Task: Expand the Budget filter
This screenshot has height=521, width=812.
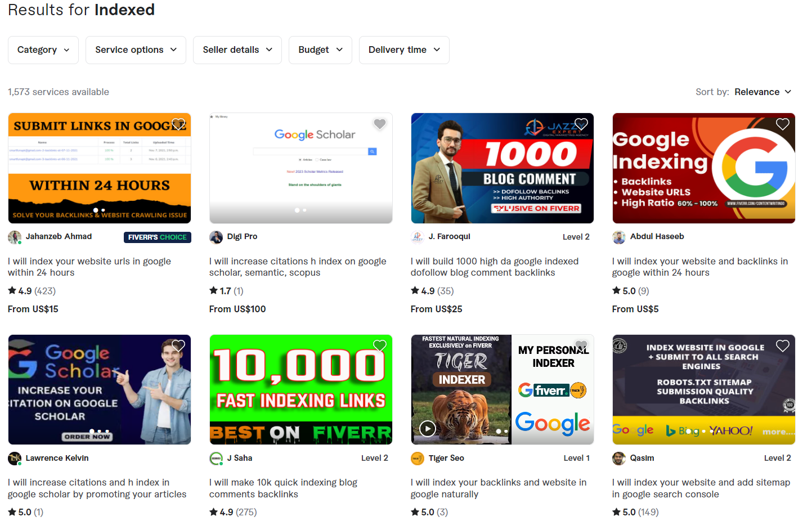Action: click(x=320, y=50)
